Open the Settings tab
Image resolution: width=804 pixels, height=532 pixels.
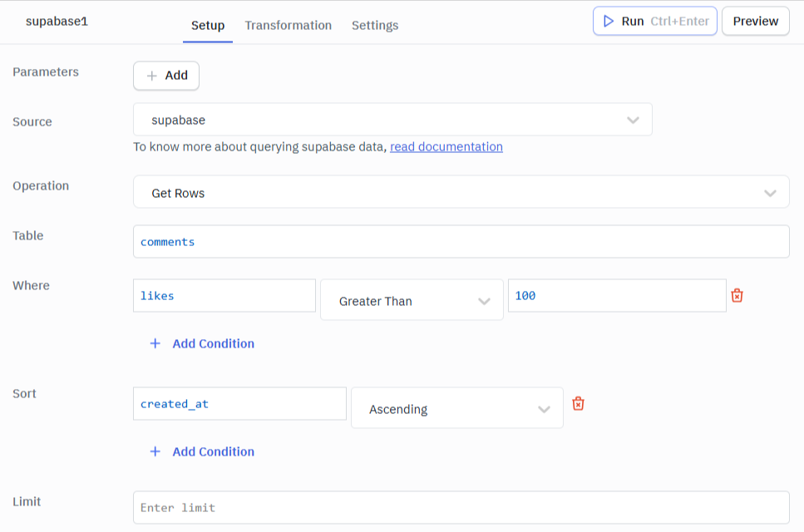coord(375,26)
